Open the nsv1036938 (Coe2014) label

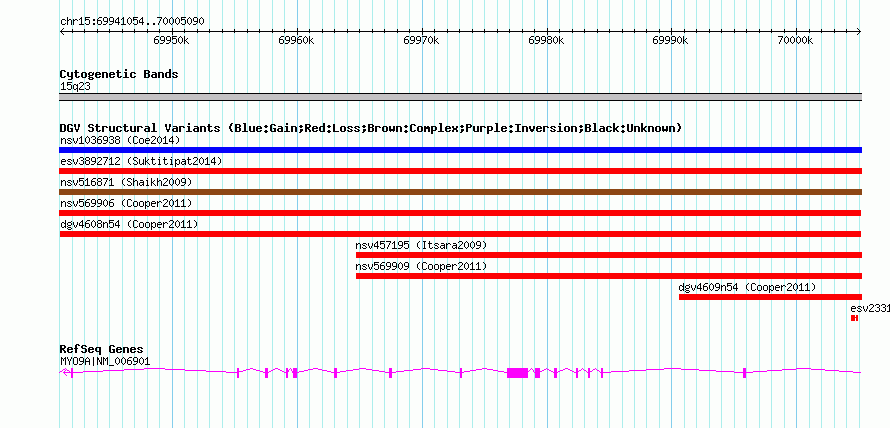click(x=120, y=140)
